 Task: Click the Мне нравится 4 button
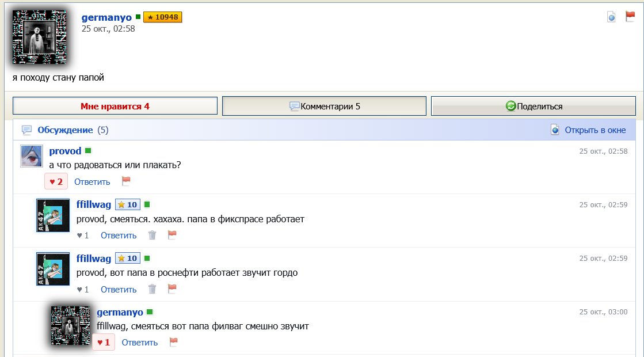tap(115, 106)
